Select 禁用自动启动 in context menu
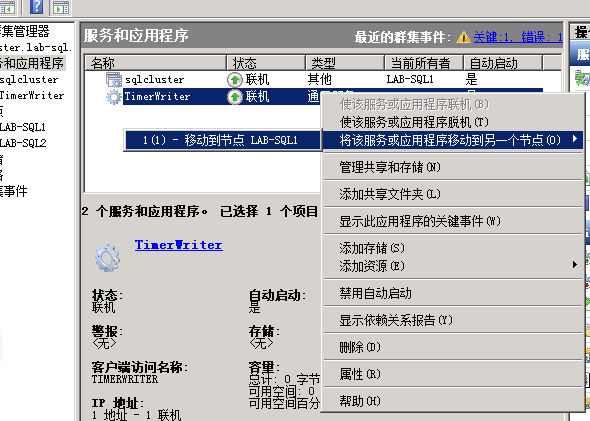 point(376,293)
